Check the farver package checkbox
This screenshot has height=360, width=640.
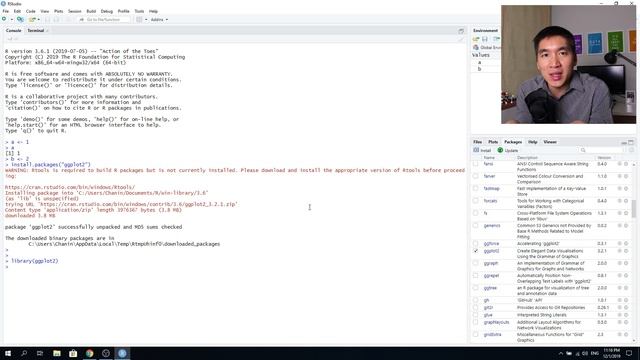476,176
